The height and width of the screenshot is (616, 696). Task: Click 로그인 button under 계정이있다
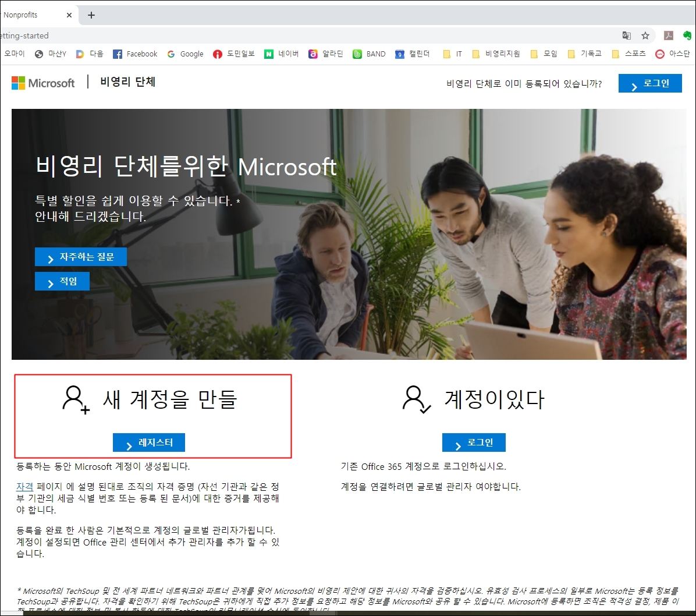tap(474, 442)
